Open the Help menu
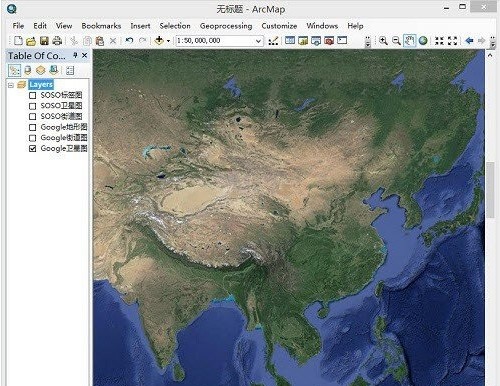Screen dimensions: 500x386 (355, 26)
